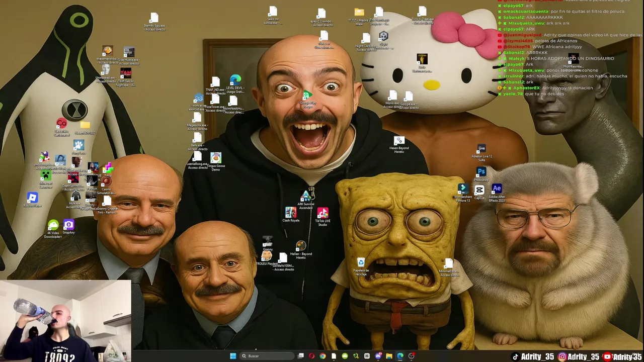Select the Minecraft Launcher desktop icon
The image size is (644, 362).
[46, 175]
